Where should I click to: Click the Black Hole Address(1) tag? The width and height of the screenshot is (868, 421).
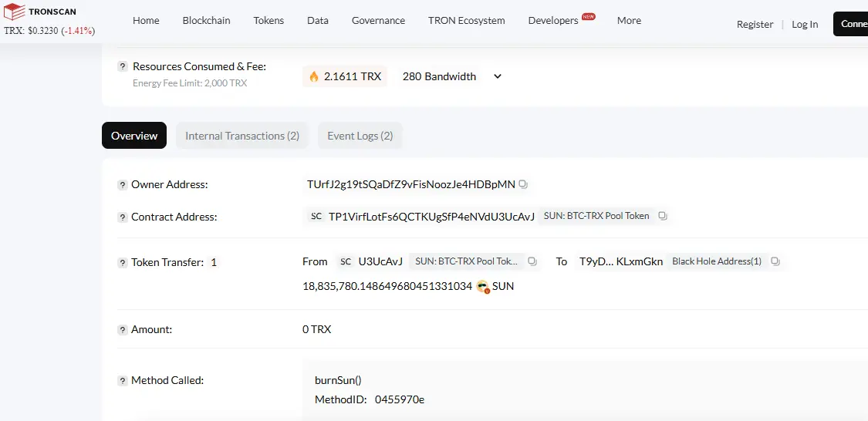tap(716, 261)
